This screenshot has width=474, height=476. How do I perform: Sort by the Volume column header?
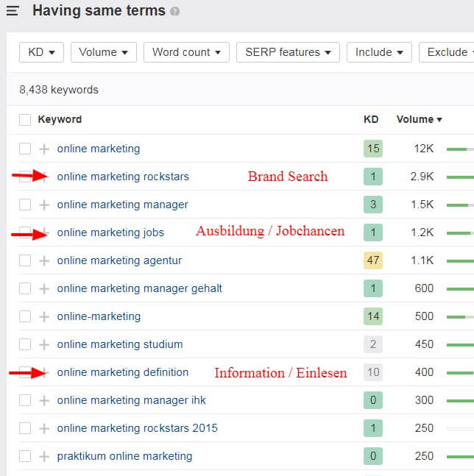pos(419,119)
